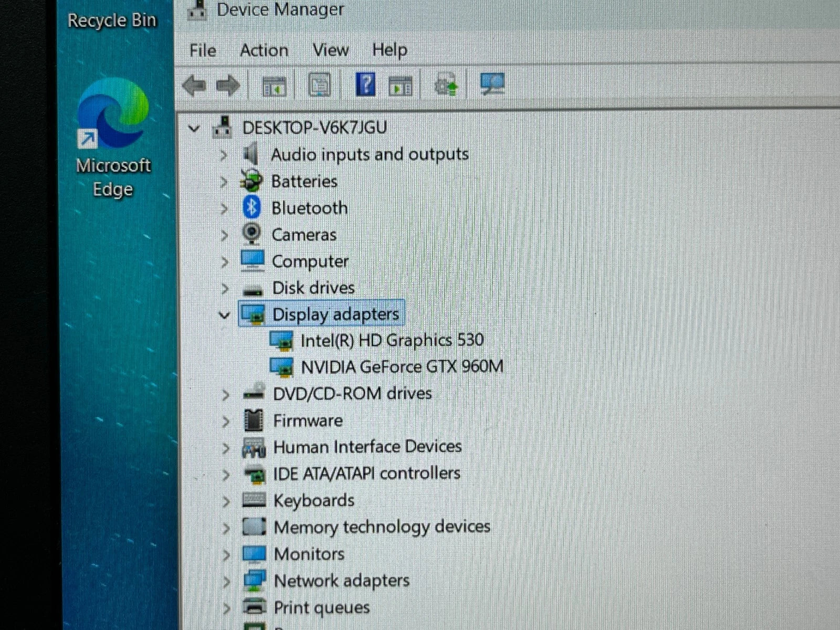The height and width of the screenshot is (630, 840).
Task: Select the Keyboards category label
Action: pyautogui.click(x=313, y=500)
